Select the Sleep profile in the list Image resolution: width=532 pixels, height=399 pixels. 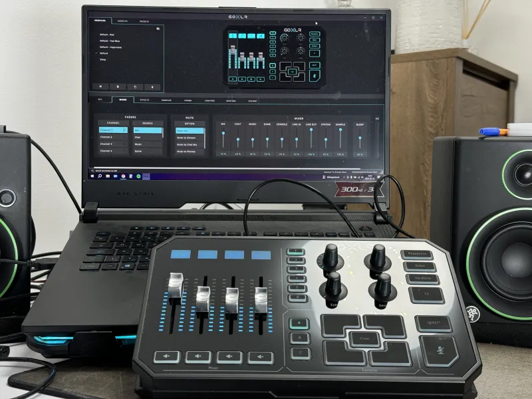tap(103, 60)
